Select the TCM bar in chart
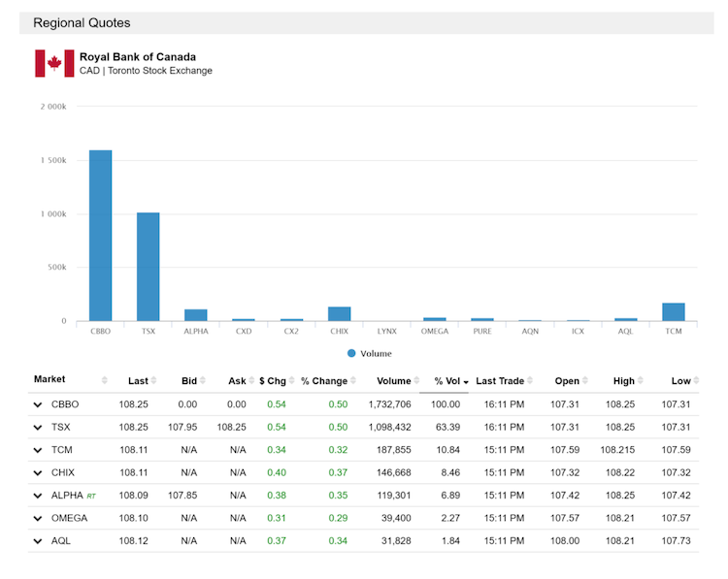The image size is (728, 579). click(674, 311)
